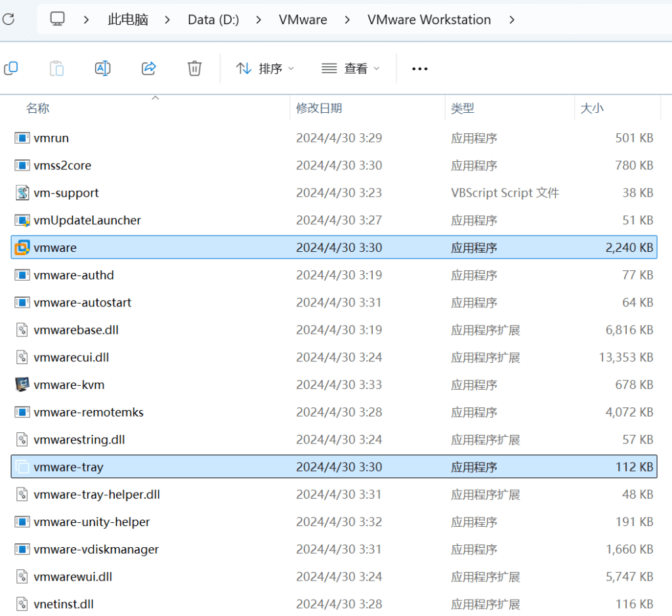Image resolution: width=672 pixels, height=616 pixels.
Task: Select the vmware application orange icon
Action: pyautogui.click(x=22, y=247)
